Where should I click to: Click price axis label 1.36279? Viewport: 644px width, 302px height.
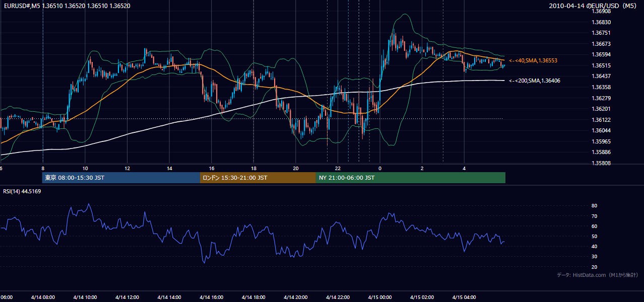pos(602,98)
